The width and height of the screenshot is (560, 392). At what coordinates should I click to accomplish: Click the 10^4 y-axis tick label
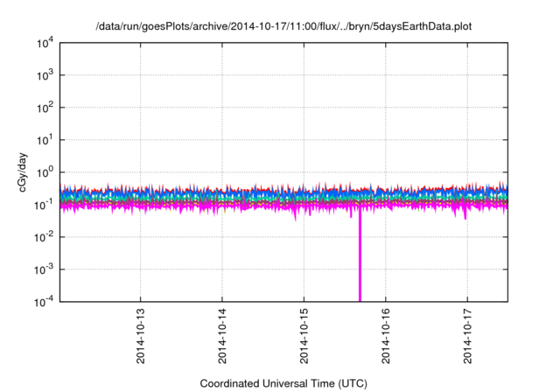click(x=45, y=44)
